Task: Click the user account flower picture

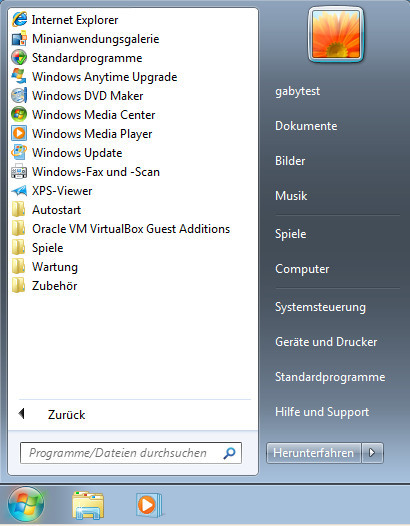Action: tap(336, 35)
